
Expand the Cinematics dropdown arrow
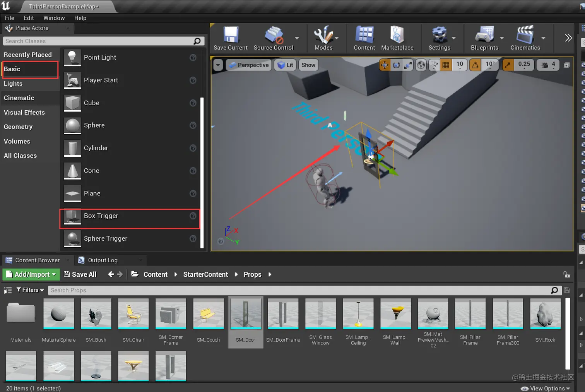pos(543,38)
